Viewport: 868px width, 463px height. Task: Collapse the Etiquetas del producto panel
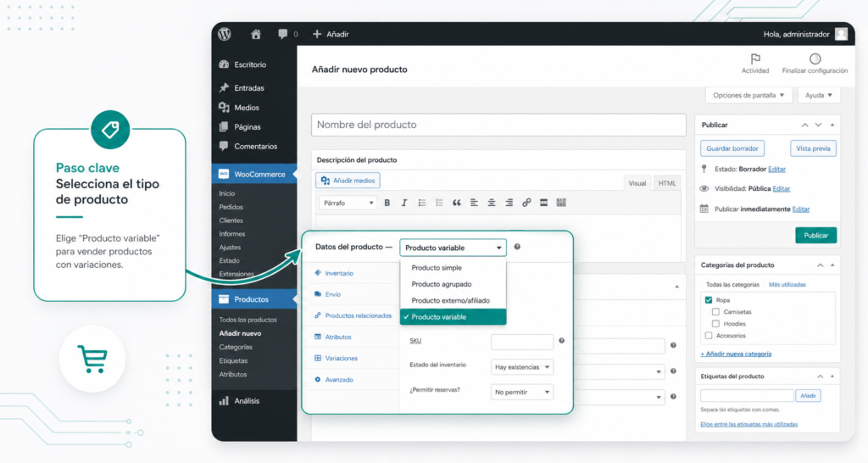click(832, 377)
